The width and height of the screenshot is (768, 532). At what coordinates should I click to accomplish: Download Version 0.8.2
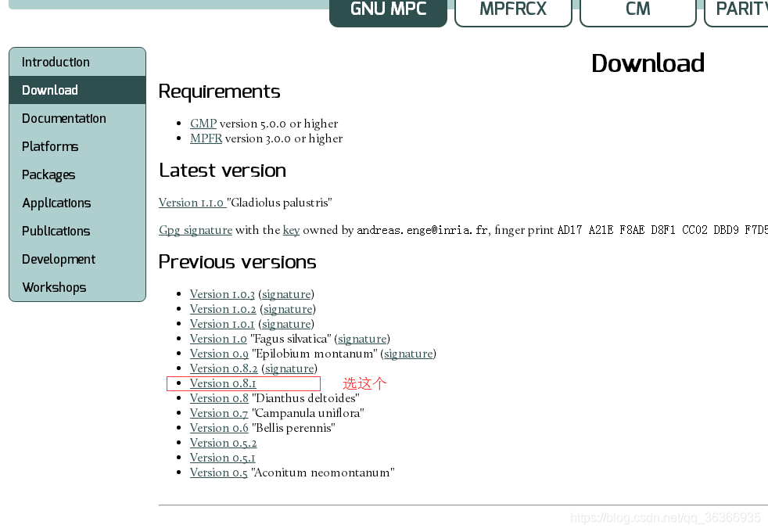(x=224, y=368)
